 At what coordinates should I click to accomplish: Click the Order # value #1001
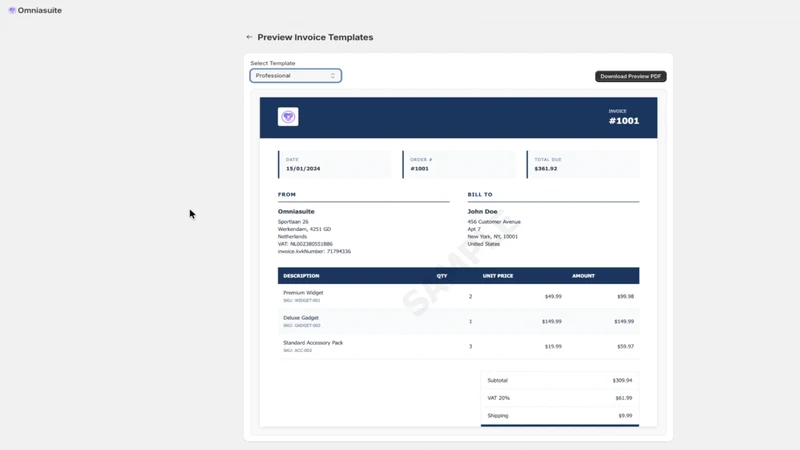point(419,168)
